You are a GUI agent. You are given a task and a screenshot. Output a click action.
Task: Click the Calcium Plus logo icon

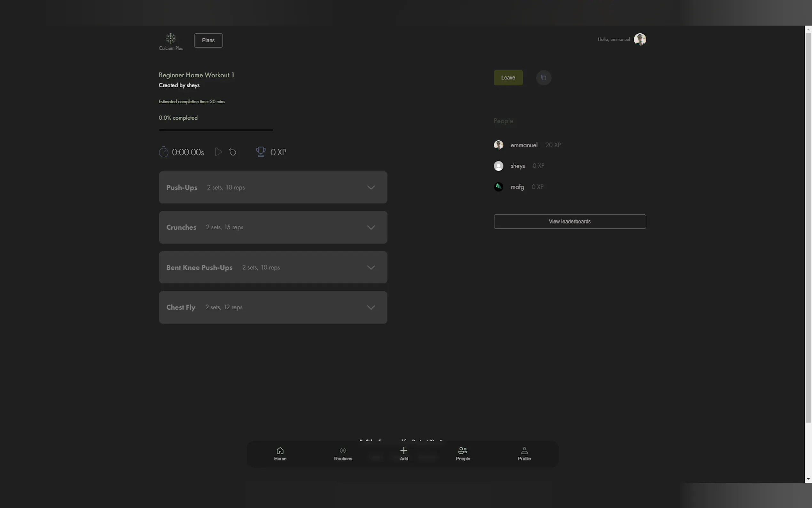(170, 38)
